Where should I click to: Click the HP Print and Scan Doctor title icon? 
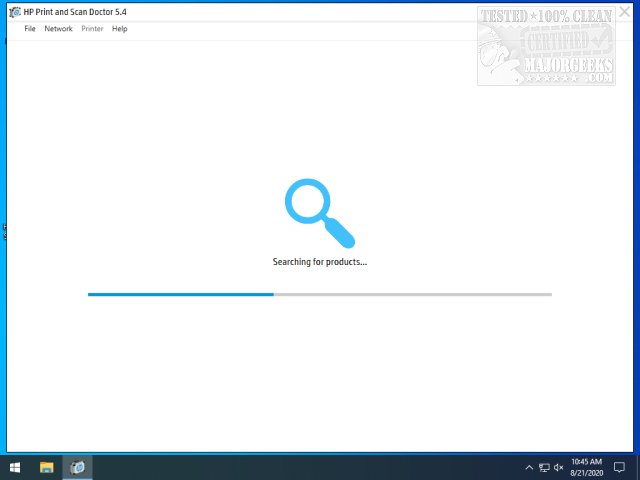(15, 12)
